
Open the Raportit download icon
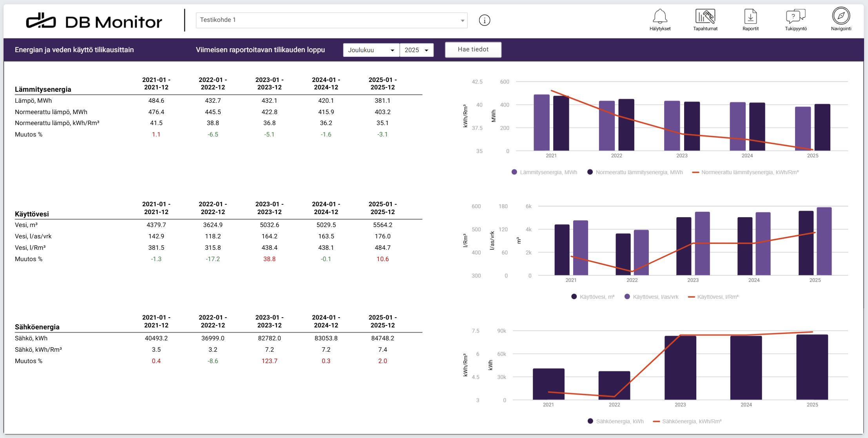click(750, 17)
